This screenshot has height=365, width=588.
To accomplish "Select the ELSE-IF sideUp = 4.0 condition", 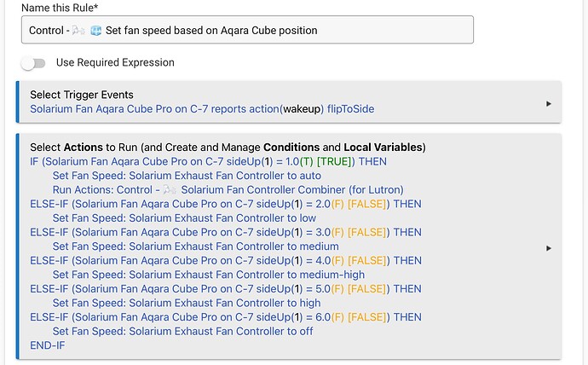I will pos(226,260).
